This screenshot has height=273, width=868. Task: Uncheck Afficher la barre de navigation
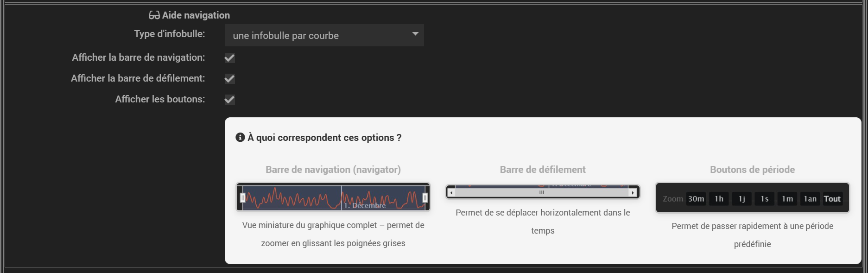click(x=229, y=58)
